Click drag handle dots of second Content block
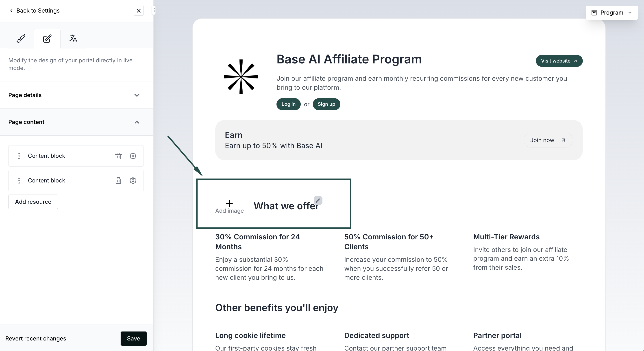Image resolution: width=644 pixels, height=351 pixels. coord(19,181)
